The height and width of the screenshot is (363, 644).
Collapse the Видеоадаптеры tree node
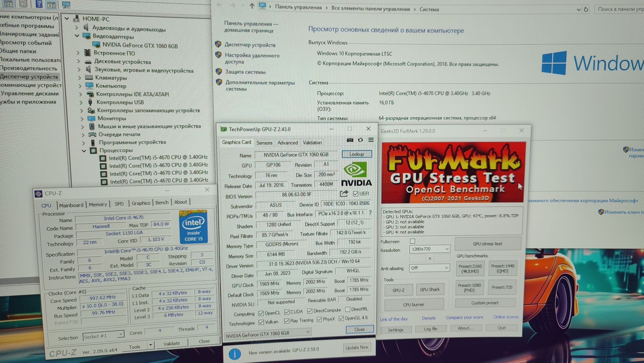[x=77, y=36]
